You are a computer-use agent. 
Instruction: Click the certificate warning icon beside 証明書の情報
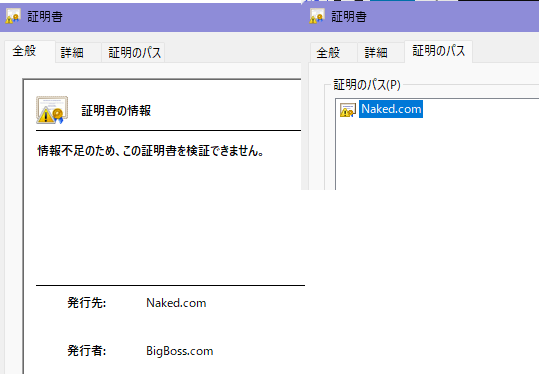click(x=52, y=110)
